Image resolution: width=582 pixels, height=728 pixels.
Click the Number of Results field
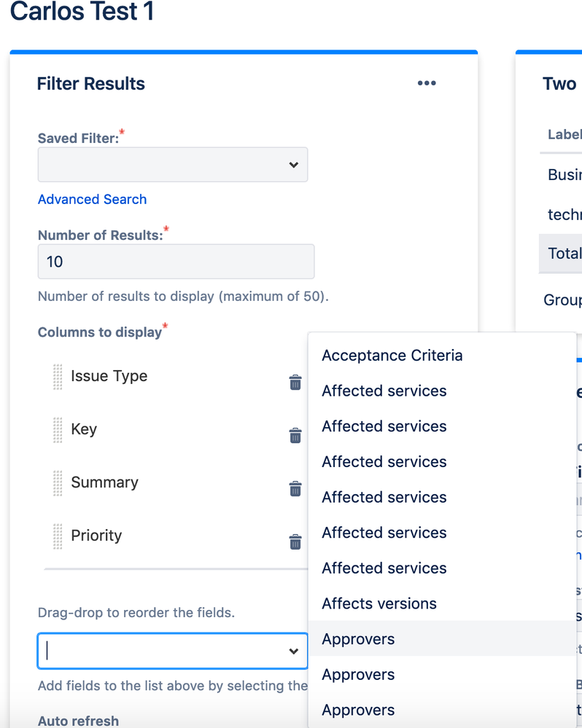[176, 262]
